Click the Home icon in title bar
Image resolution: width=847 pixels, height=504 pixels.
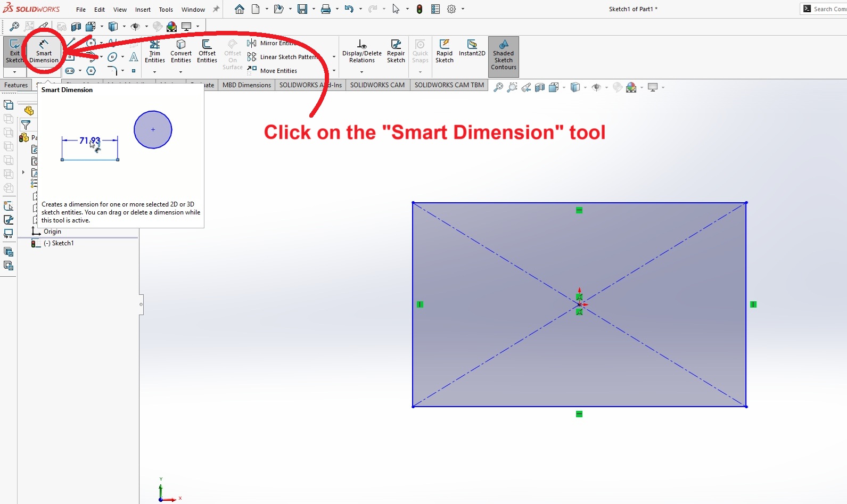tap(240, 9)
